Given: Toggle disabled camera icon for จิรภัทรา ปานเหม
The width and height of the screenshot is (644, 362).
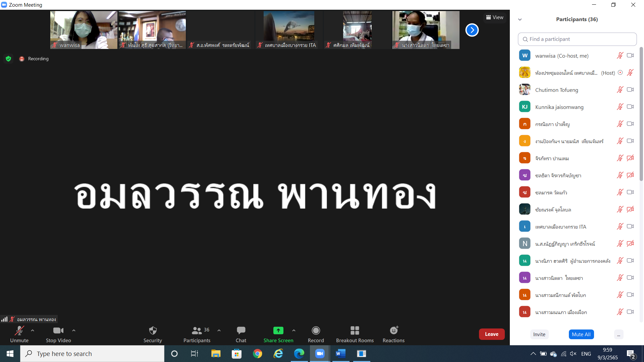Looking at the screenshot, I should (x=630, y=158).
